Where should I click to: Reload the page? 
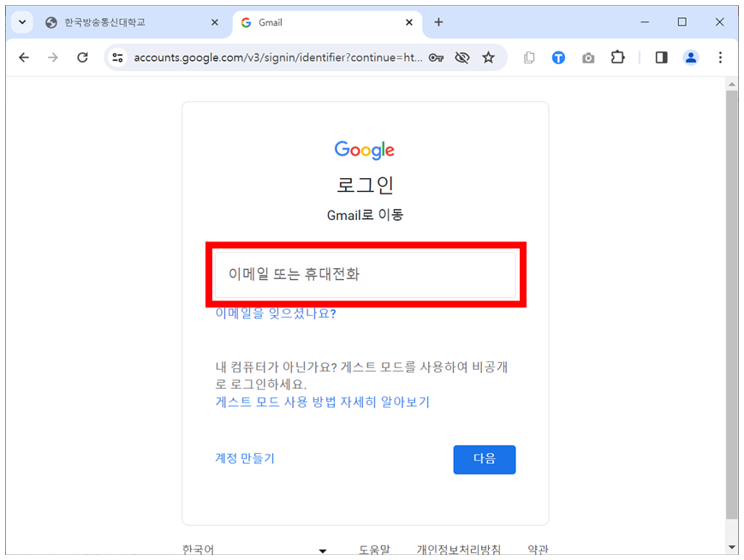click(x=82, y=57)
